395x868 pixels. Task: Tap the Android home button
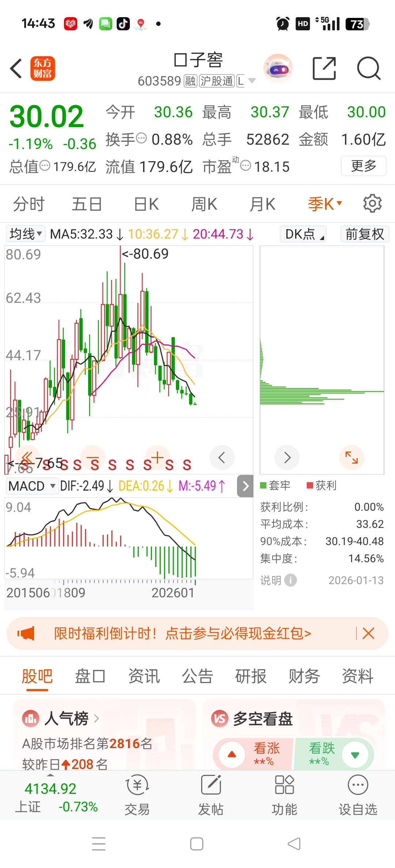(x=197, y=844)
